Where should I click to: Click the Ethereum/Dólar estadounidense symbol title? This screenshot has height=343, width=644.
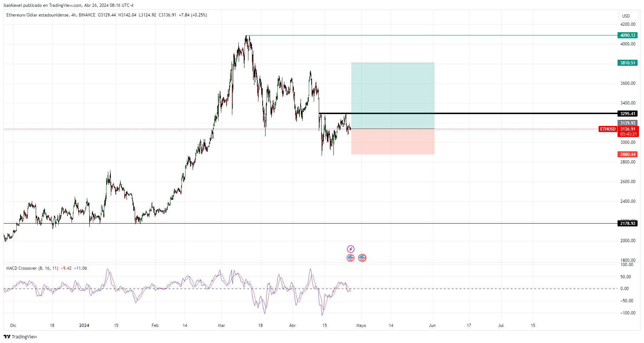[x=37, y=15]
